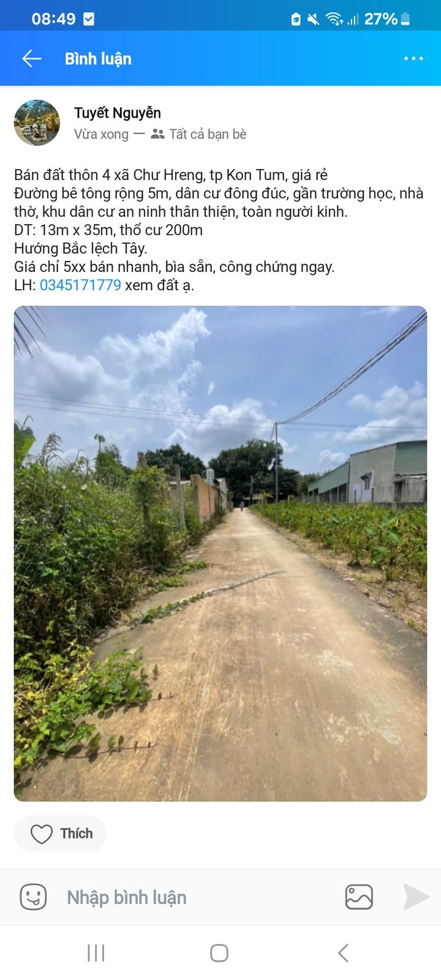Tap the Wi-Fi indicator in status bar
The image size is (441, 980).
point(334,19)
